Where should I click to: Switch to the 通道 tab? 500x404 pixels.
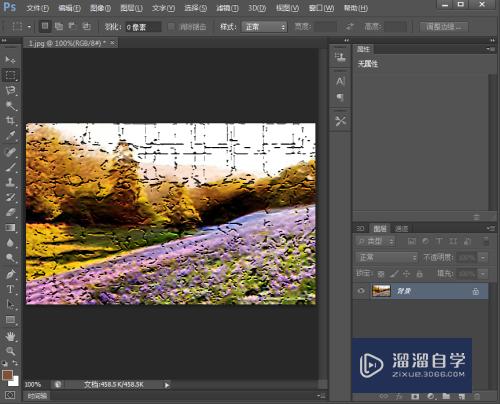pyautogui.click(x=401, y=229)
